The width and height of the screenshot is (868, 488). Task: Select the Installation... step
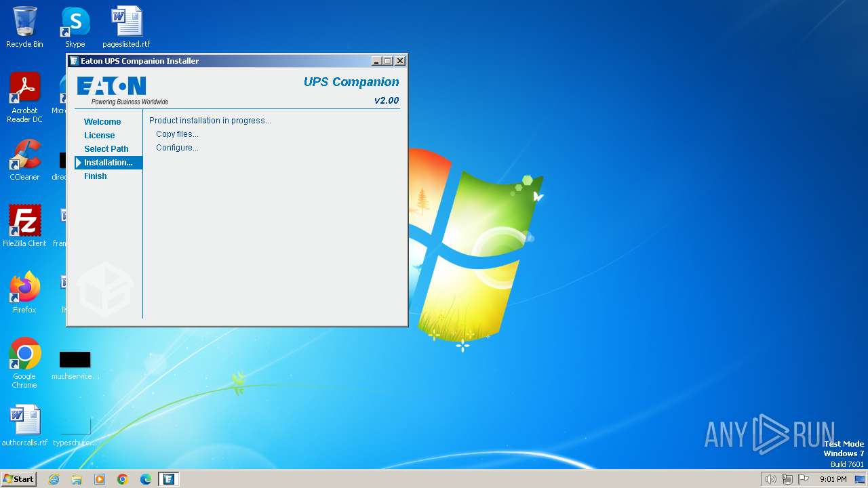[x=108, y=163]
